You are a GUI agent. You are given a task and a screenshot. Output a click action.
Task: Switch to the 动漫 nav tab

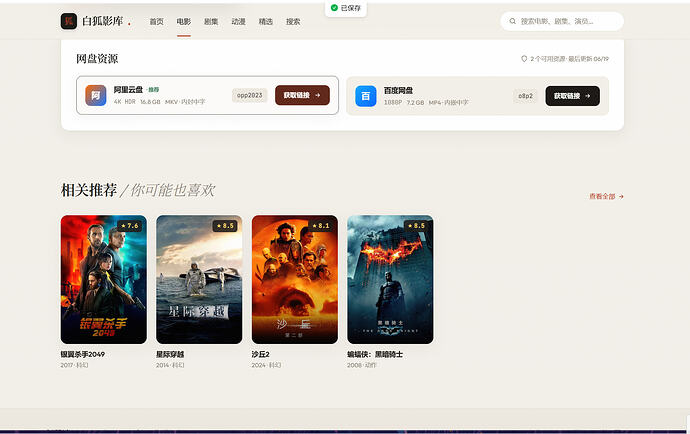239,22
